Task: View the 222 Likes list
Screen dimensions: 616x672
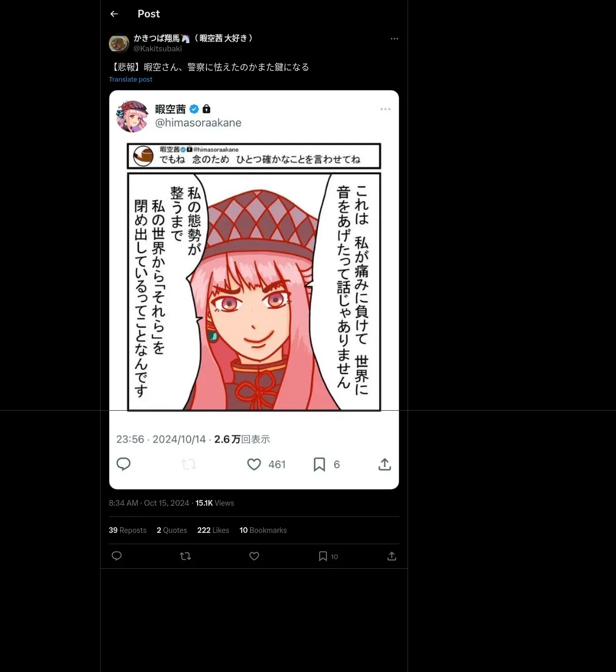Action: pyautogui.click(x=213, y=530)
